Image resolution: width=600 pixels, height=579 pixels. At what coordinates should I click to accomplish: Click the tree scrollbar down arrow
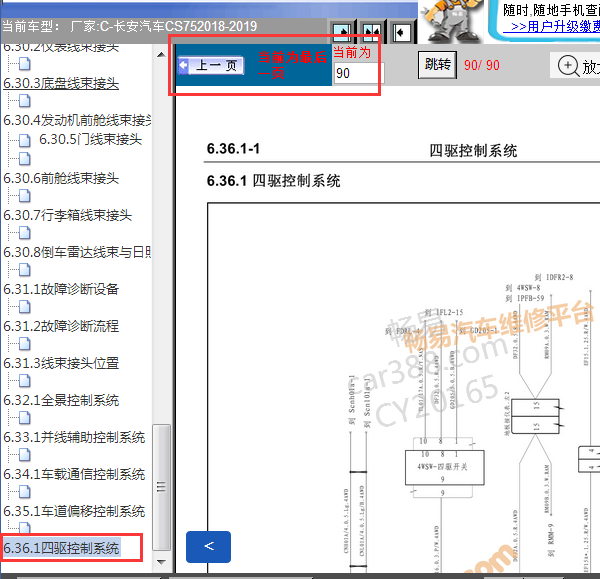point(161,562)
